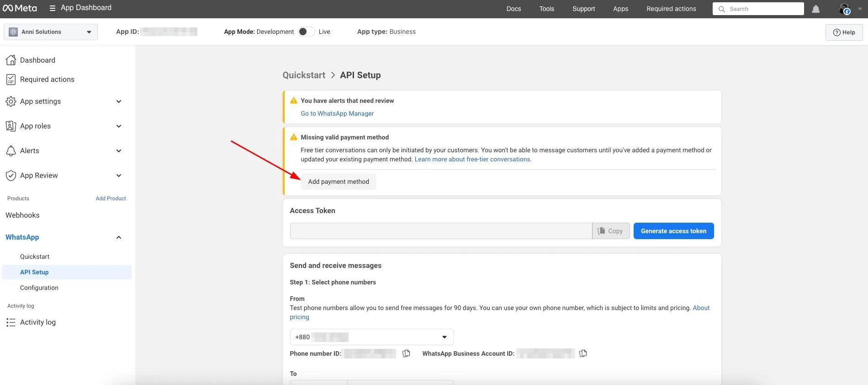Open Required actions in the top navigation
This screenshot has height=385, width=868.
click(671, 9)
